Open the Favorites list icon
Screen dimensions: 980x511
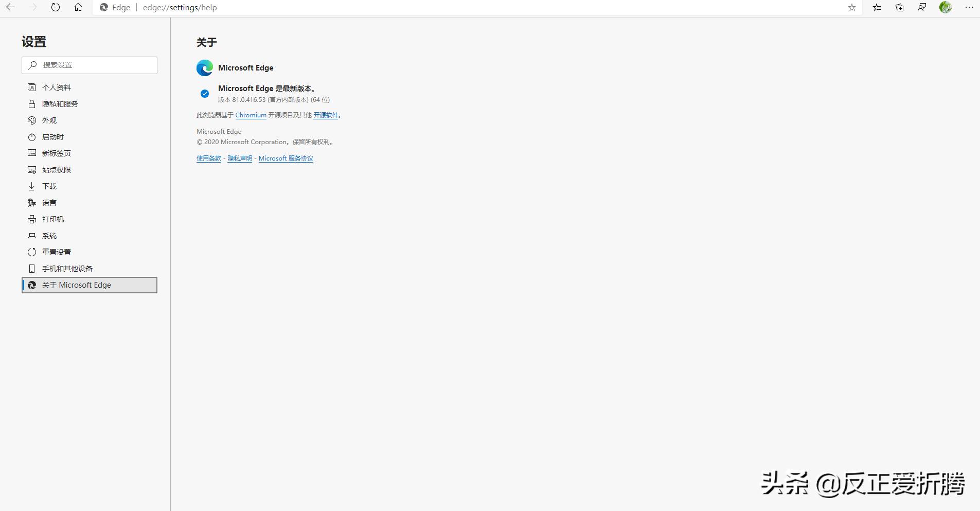pos(877,8)
